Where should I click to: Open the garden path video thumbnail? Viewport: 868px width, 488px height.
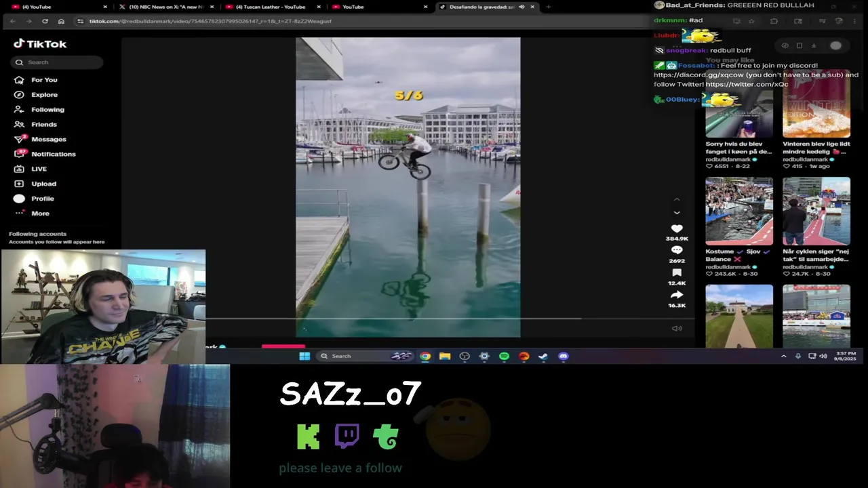click(739, 316)
